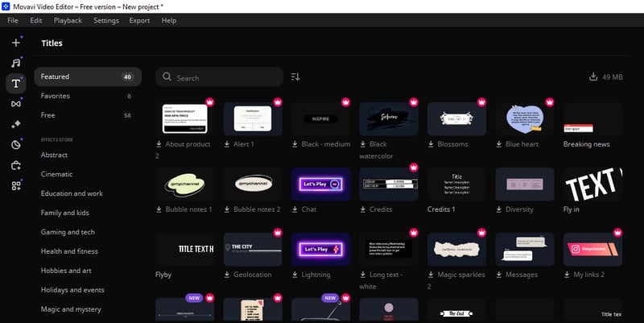Download the Bubble notes 1 title
The height and width of the screenshot is (323, 644).
point(159,209)
